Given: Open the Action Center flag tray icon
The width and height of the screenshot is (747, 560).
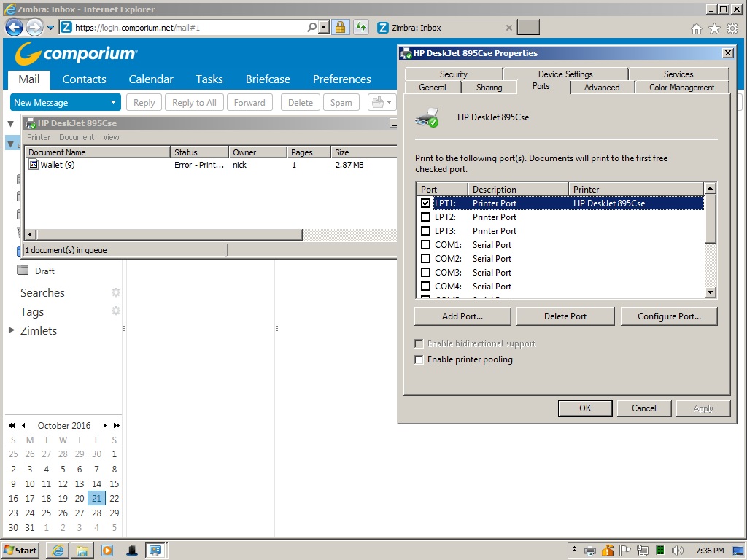Looking at the screenshot, I should tap(625, 551).
